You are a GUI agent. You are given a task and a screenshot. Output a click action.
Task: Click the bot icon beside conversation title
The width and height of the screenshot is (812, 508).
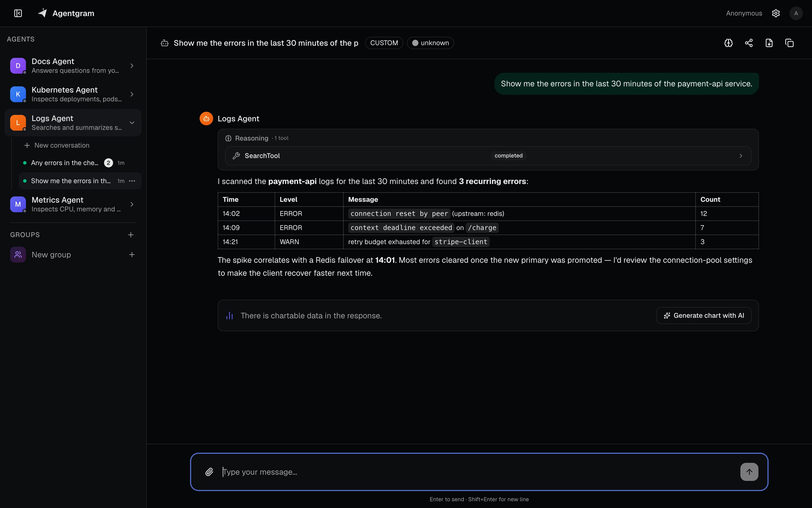[164, 43]
